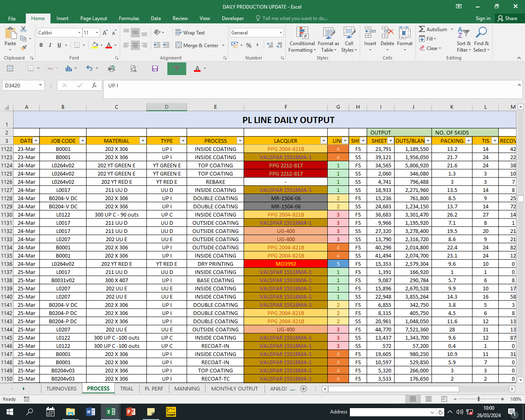Screen dimensions: 525x420
Task: Apply Percent Style format
Action: point(249,45)
